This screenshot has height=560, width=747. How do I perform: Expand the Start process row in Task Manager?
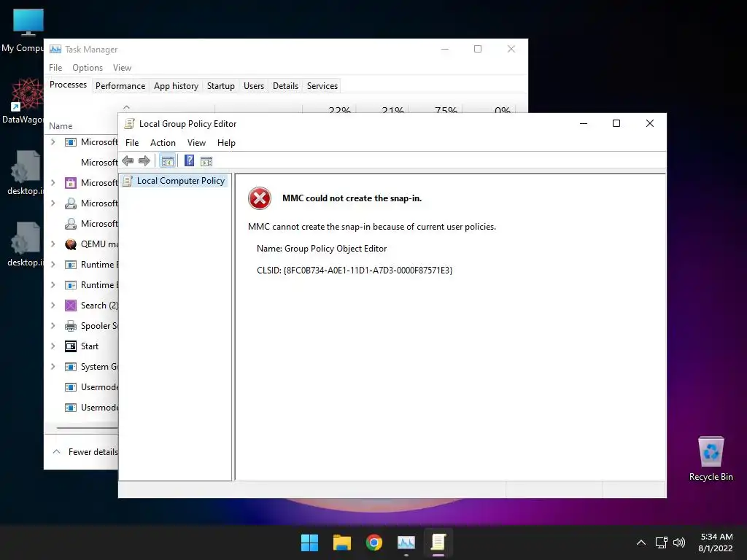pos(53,346)
